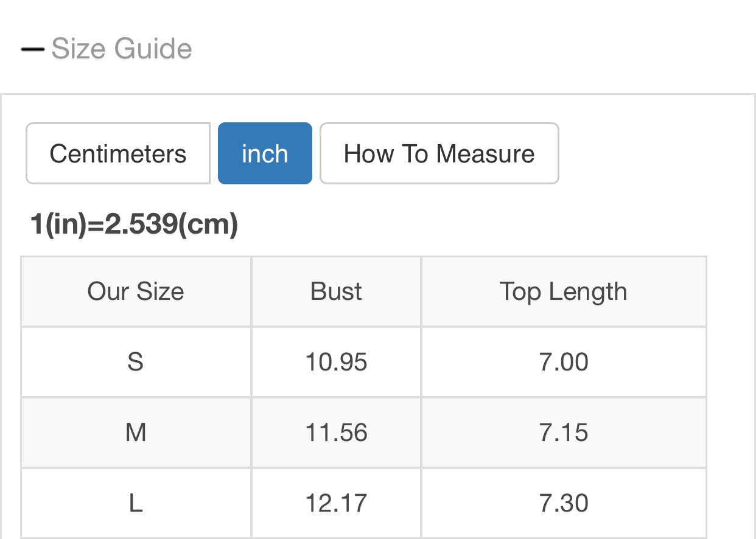Click the 7.00 top length value

coord(564,362)
